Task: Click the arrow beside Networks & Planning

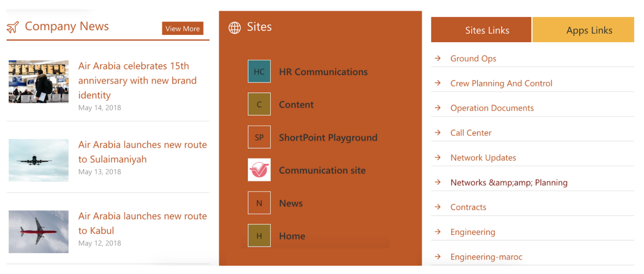Action: pos(437,182)
